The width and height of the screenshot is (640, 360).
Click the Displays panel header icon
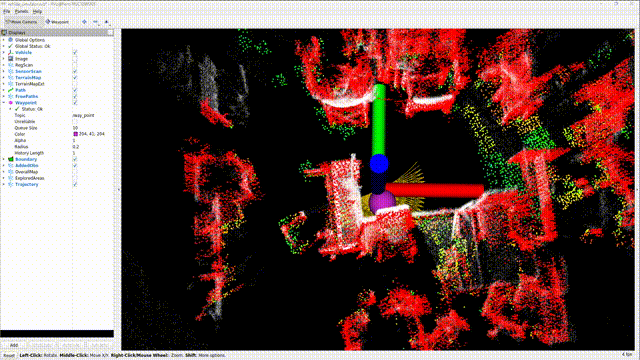[4, 32]
